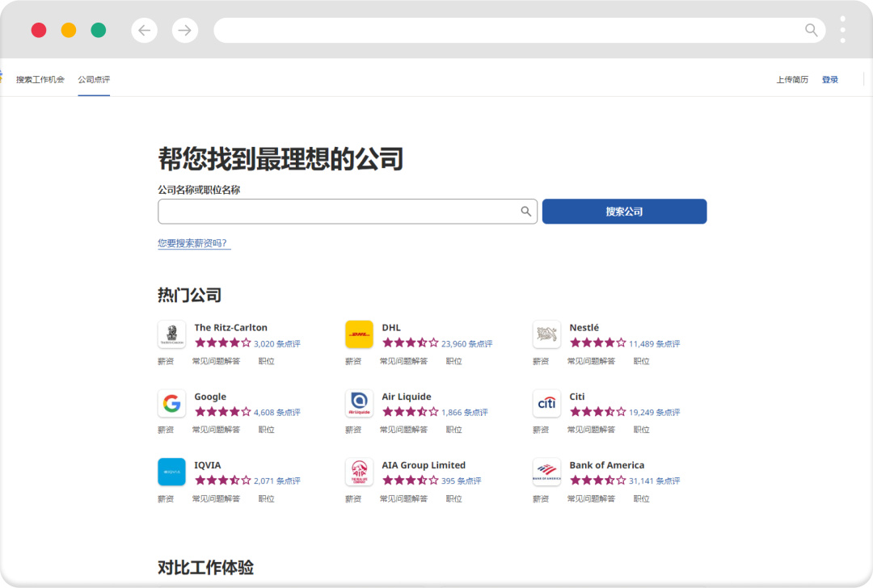This screenshot has width=873, height=588.
Task: Open Google 4,608 条点评 reviews
Action: pyautogui.click(x=277, y=412)
